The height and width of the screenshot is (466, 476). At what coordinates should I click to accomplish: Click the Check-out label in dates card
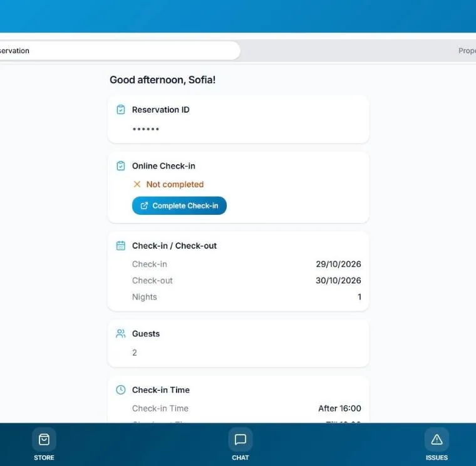coord(152,281)
